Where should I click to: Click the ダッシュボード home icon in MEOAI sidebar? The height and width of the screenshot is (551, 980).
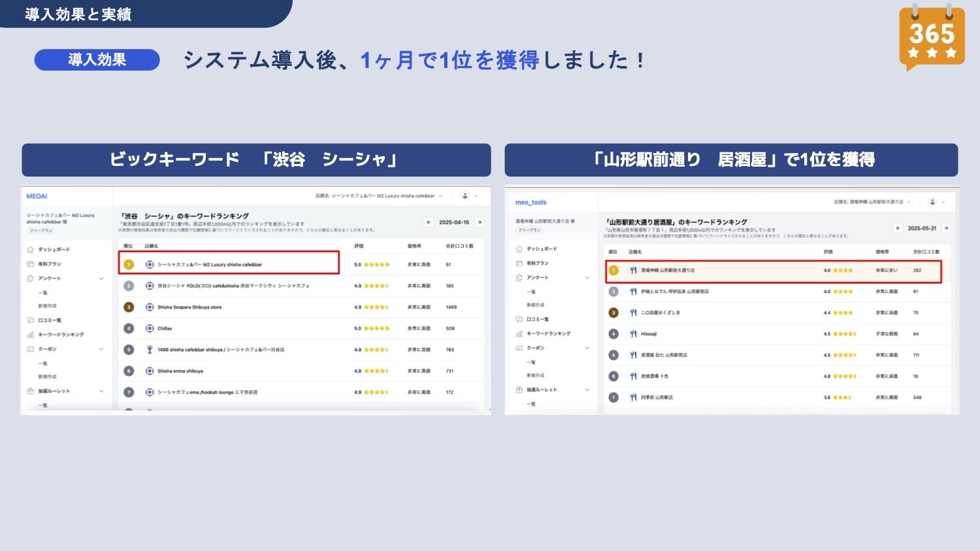[31, 250]
